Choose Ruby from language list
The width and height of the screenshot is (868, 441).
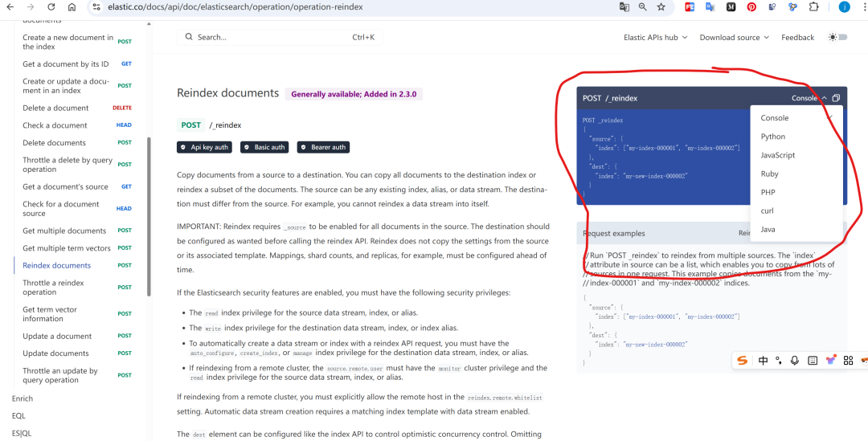point(796,174)
